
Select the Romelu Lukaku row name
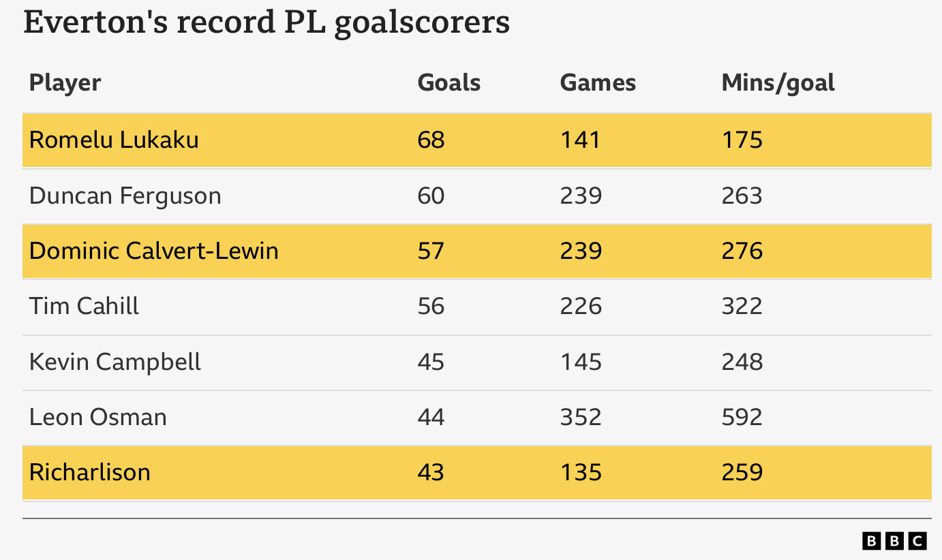click(114, 140)
